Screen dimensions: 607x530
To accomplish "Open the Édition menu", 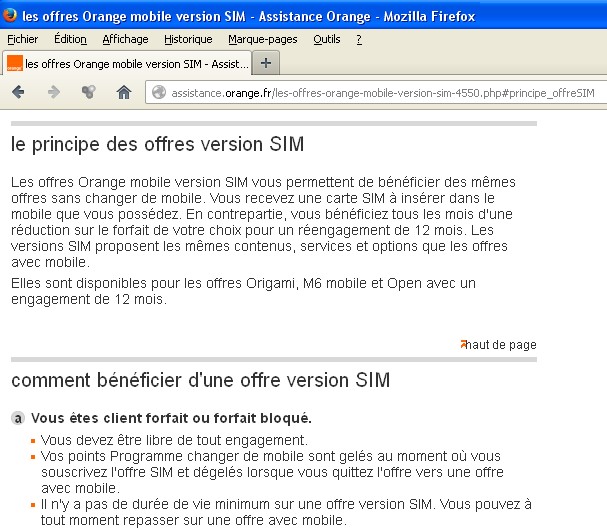I will tap(70, 39).
